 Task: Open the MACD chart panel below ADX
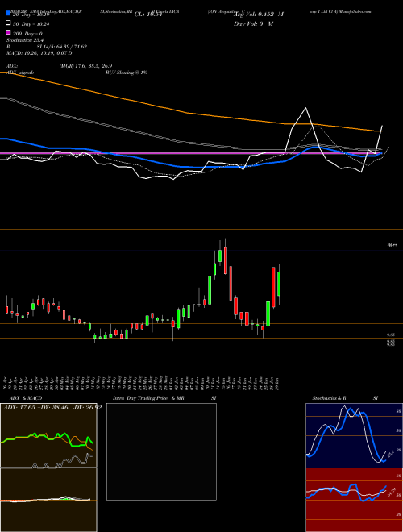[x=48, y=500]
